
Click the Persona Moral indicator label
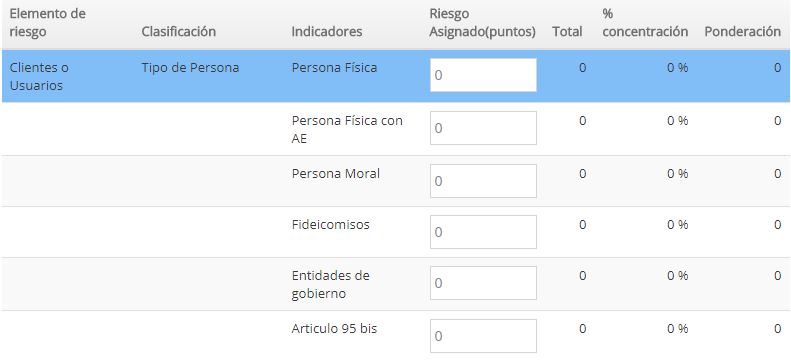tap(336, 173)
